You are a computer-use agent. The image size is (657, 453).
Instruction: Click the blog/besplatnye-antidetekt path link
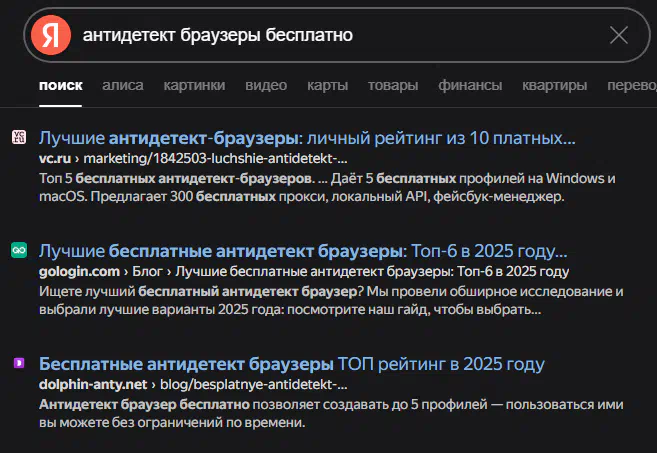click(253, 385)
